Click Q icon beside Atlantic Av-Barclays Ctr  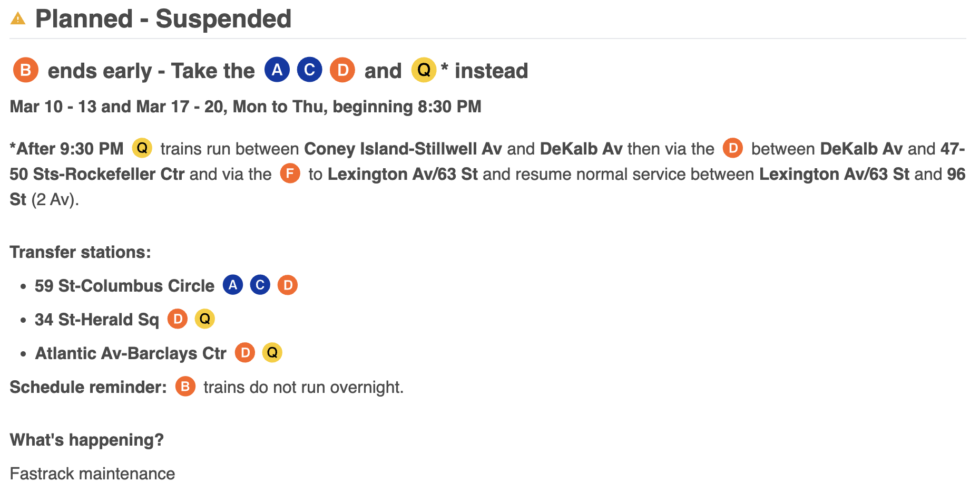[x=272, y=353]
